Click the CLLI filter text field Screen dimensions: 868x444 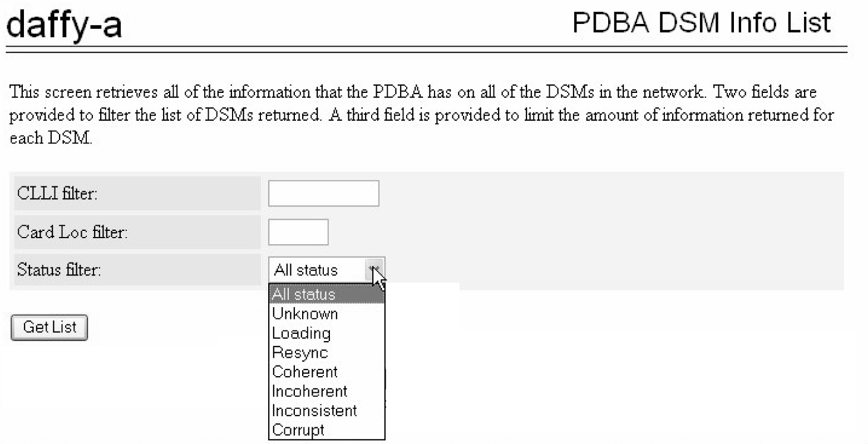point(323,194)
